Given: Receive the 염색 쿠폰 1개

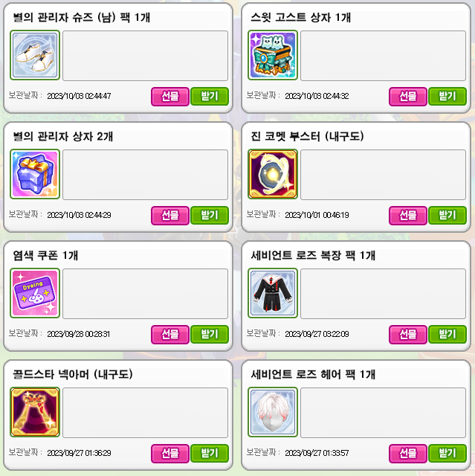Looking at the screenshot, I should coord(210,335).
